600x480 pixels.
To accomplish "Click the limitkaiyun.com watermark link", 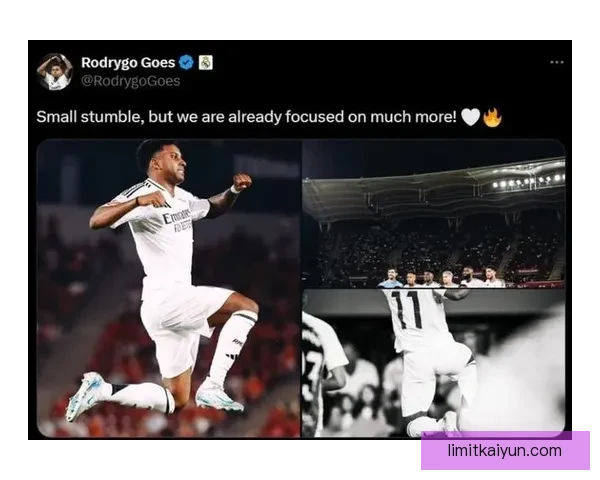I will 505,451.
